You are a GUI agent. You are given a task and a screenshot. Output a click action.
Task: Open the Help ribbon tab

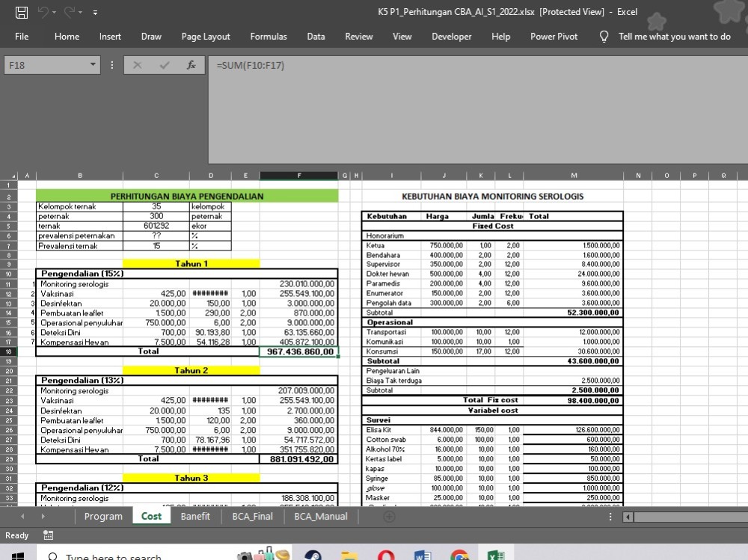pyautogui.click(x=501, y=37)
